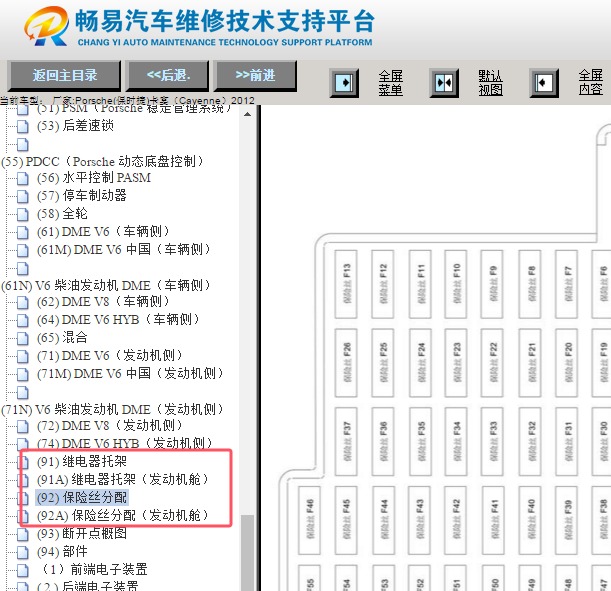Click fuse F10 in the diagram
The width and height of the screenshot is (611, 591).
tap(456, 284)
